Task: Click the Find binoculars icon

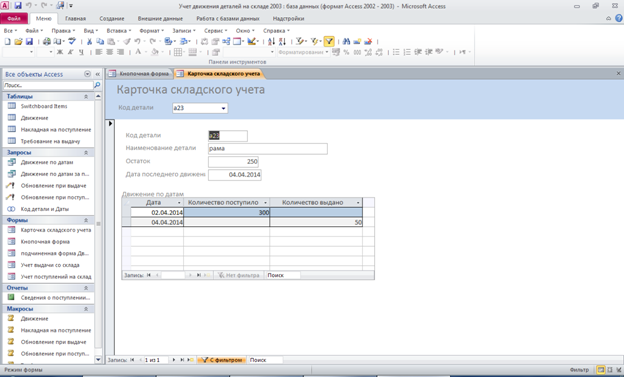Action: point(346,41)
